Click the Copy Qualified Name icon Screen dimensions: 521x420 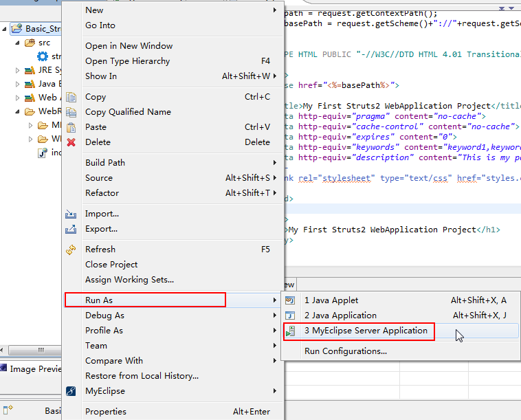71,112
